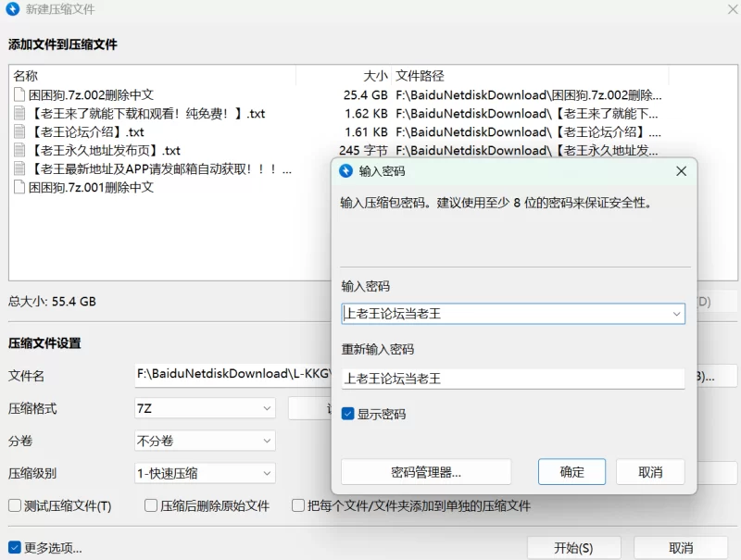Open the 压缩格式 7Z dropdown
Screen dimensions: 741x560
tap(205, 408)
